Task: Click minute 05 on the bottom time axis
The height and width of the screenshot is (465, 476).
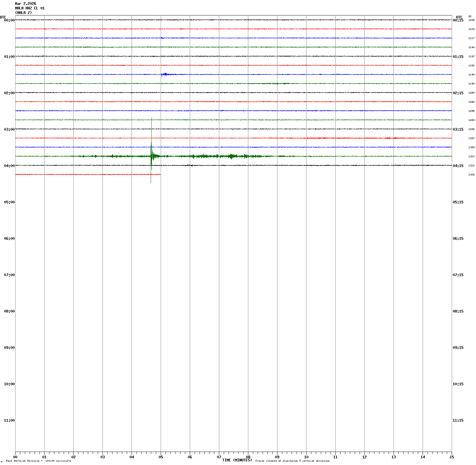Action: click(x=161, y=457)
